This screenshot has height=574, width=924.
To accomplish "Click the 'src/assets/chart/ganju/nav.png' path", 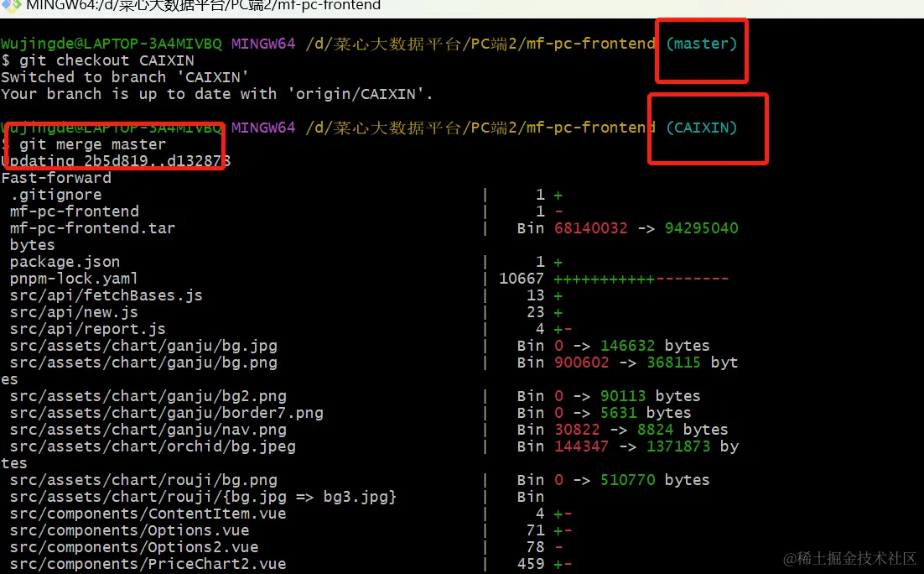I will click(148, 430).
